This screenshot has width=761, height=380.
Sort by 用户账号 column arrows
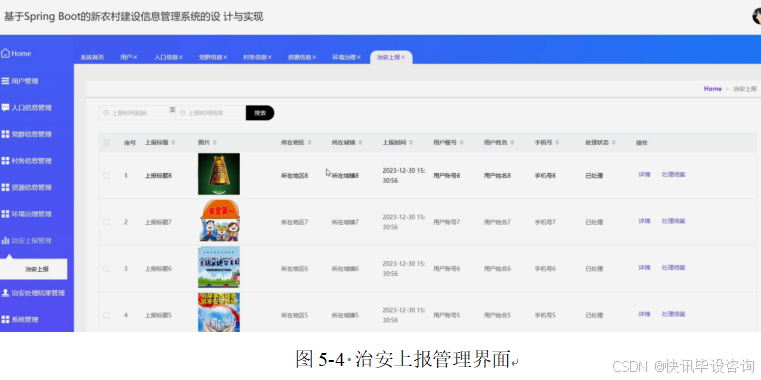(462, 143)
